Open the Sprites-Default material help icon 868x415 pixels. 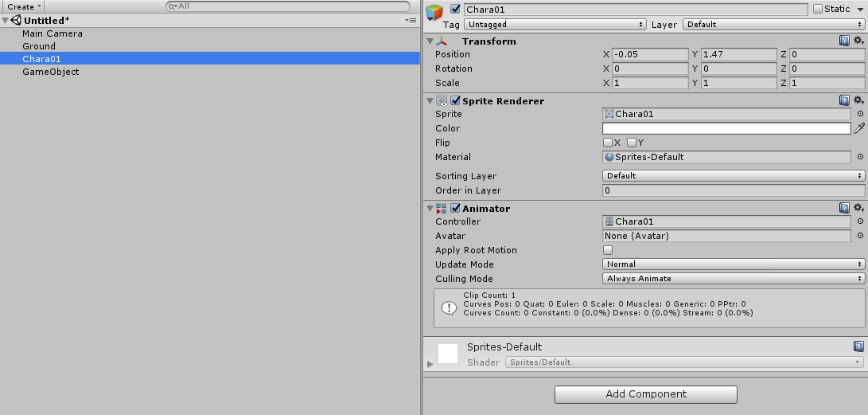click(858, 346)
